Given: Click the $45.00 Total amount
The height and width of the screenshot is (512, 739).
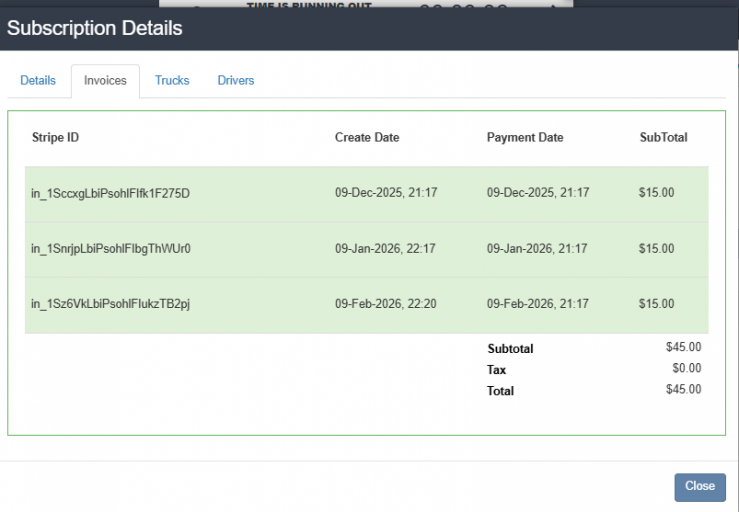Looking at the screenshot, I should coord(683,389).
